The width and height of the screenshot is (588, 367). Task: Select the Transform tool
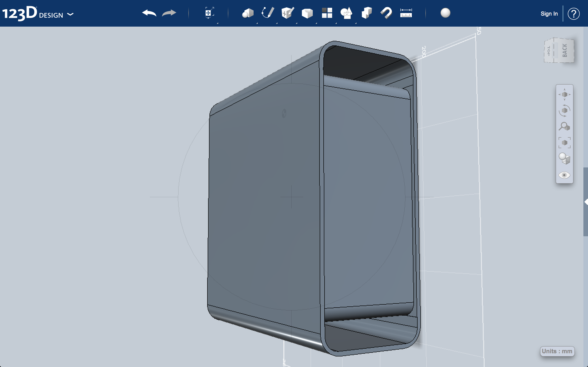click(x=208, y=13)
